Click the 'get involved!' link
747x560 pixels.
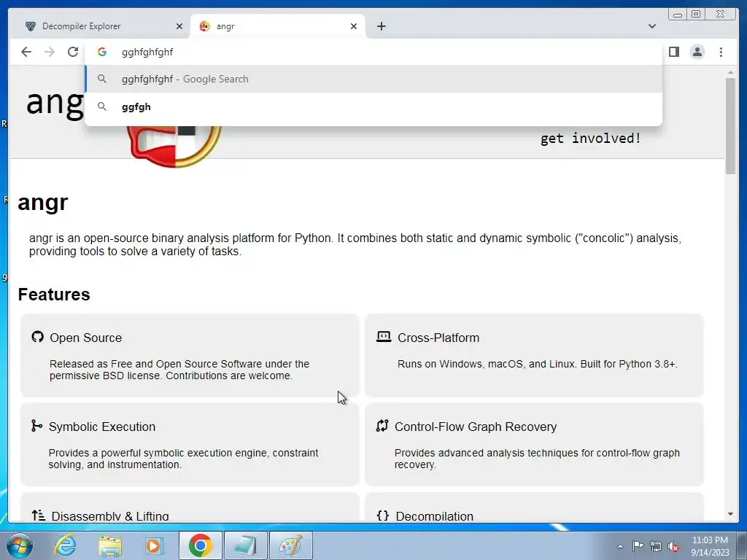[x=591, y=138]
